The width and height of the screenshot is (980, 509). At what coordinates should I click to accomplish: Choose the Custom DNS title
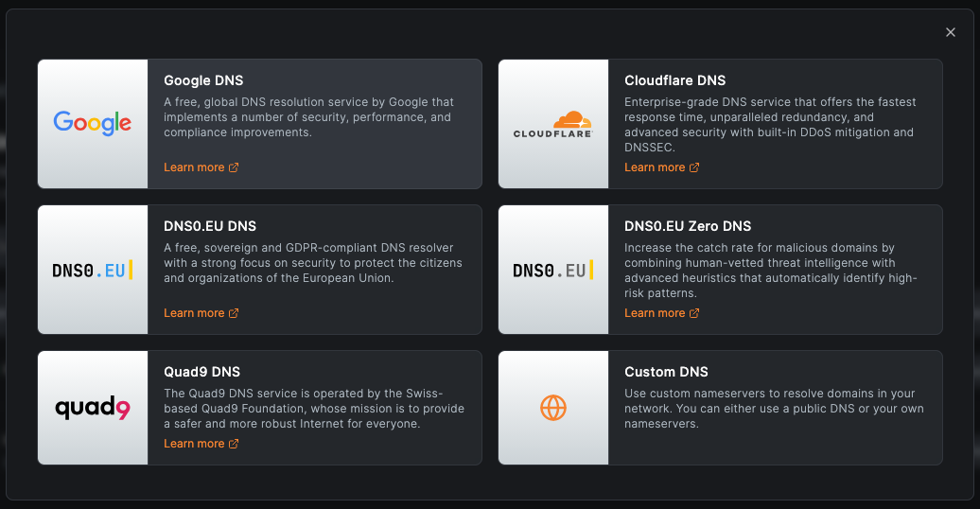(x=666, y=372)
